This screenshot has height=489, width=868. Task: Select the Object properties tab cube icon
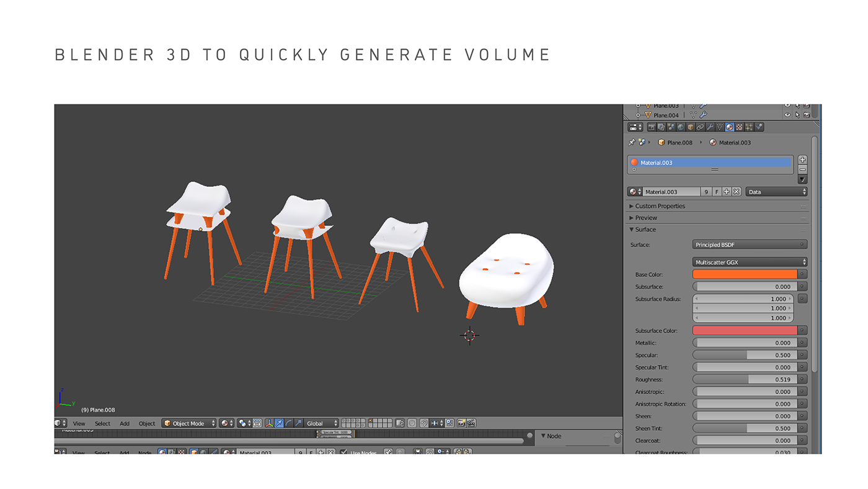(x=691, y=127)
